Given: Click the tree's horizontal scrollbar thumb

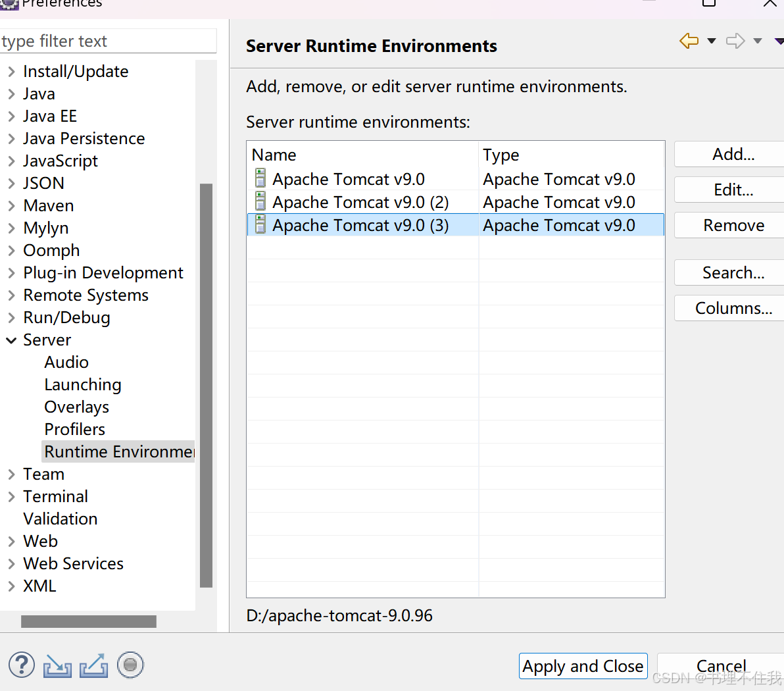Looking at the screenshot, I should coord(89,621).
